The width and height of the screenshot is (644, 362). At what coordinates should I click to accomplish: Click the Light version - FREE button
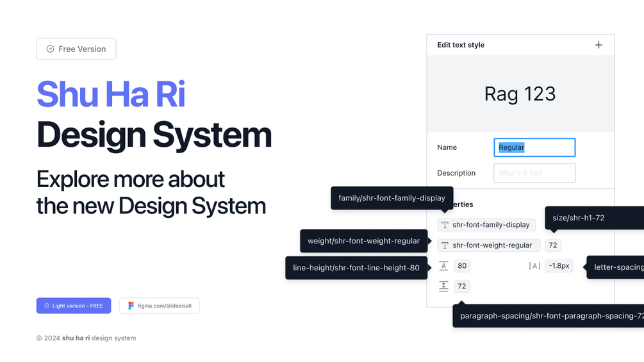74,306
